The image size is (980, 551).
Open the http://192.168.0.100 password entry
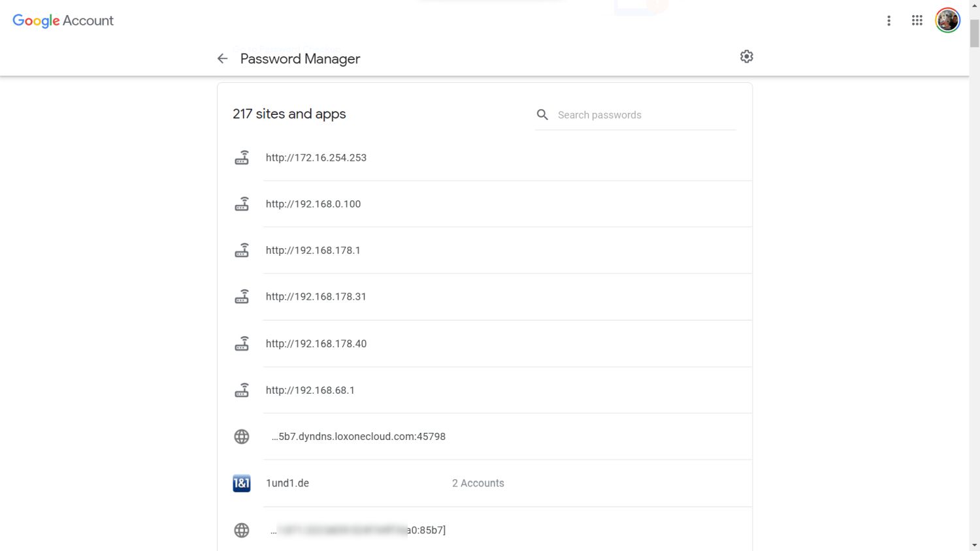click(313, 204)
